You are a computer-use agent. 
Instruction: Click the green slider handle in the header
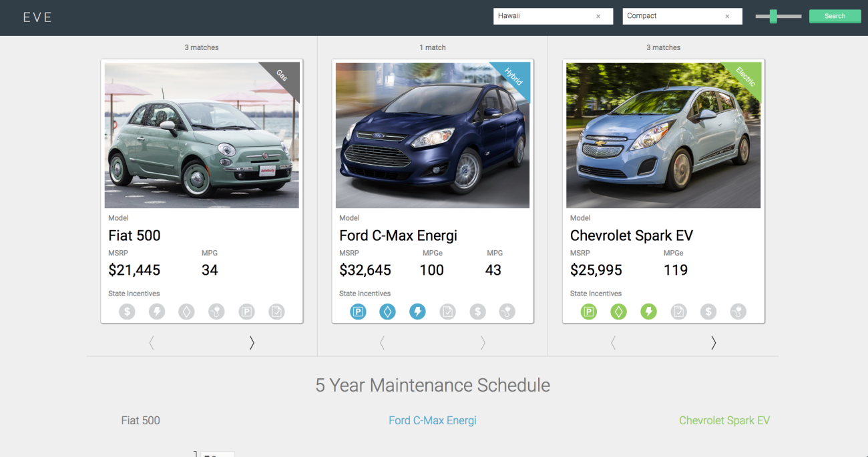[x=773, y=16]
